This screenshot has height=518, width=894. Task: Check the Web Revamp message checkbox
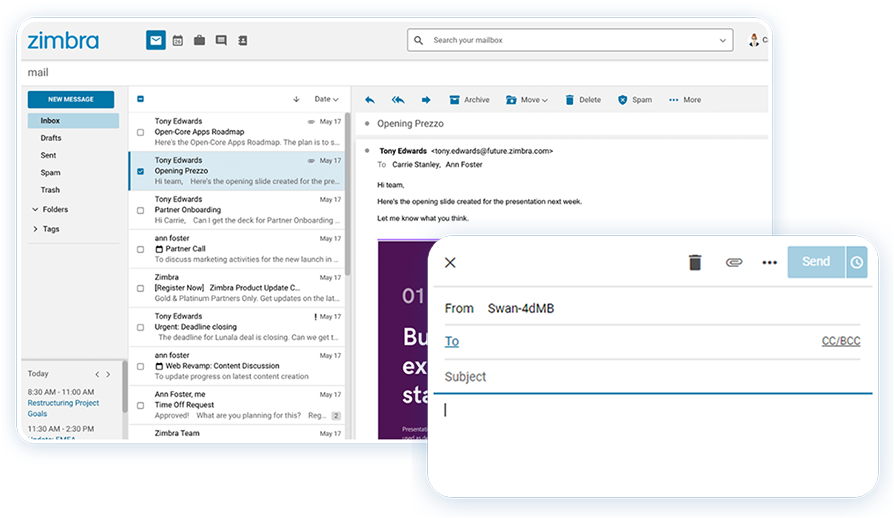tap(140, 366)
